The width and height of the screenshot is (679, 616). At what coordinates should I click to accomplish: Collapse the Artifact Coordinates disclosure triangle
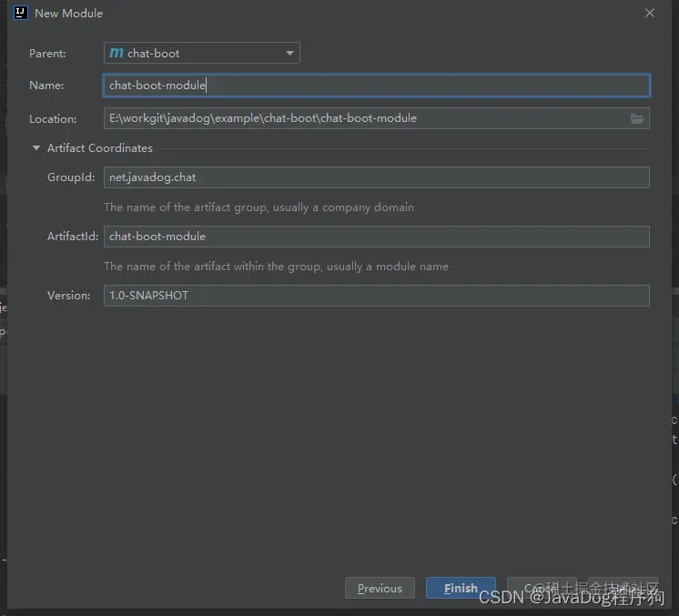coord(36,148)
